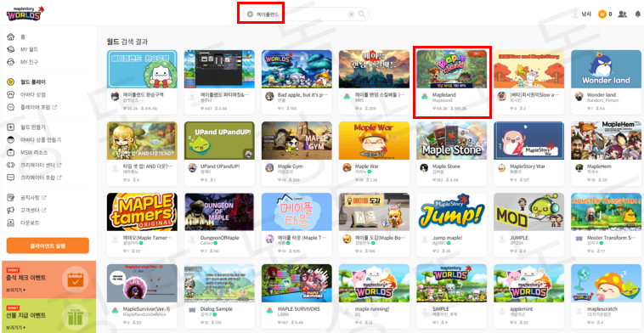Click the Bad apple, but it's p… title
This screenshot has width=644, height=333.
coord(302,94)
